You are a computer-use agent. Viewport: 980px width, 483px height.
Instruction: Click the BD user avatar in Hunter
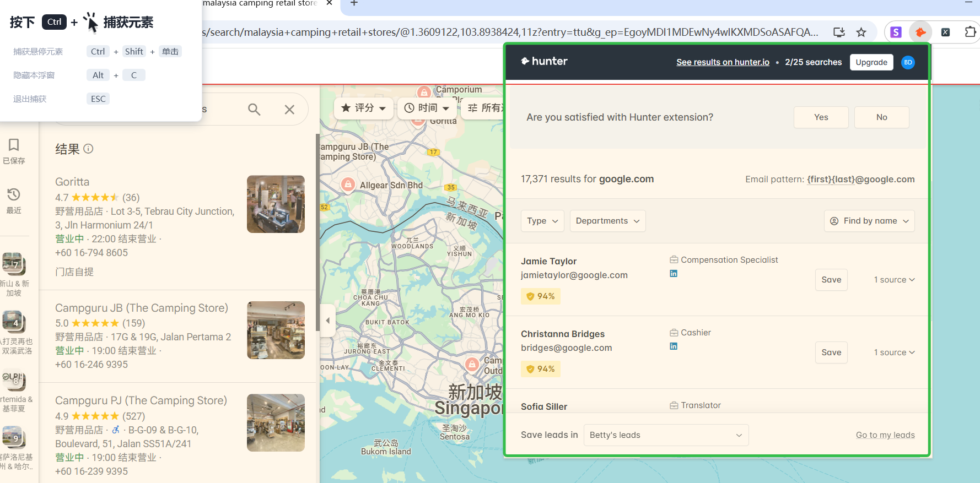(908, 62)
